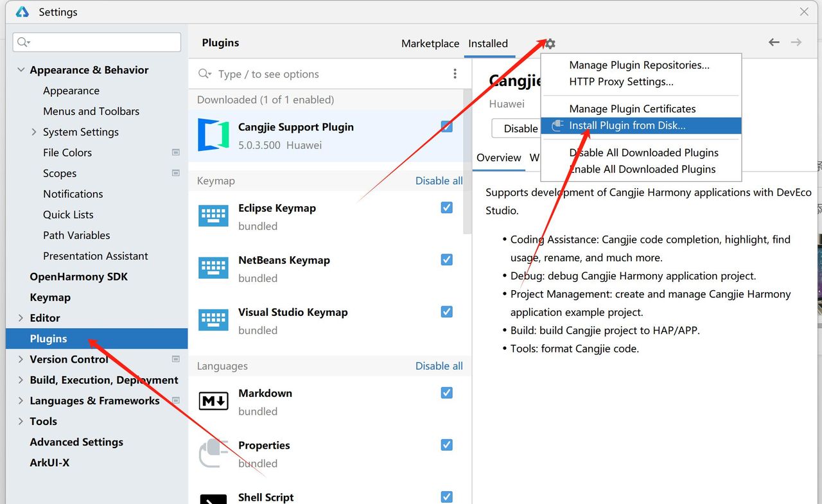Click the Cangjie Support Plugin logo icon
The height and width of the screenshot is (504, 822).
[x=213, y=135]
